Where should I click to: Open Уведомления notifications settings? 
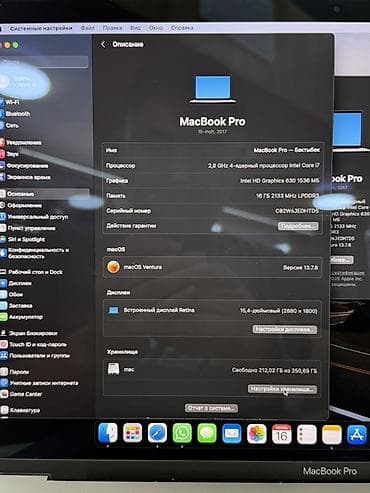pyautogui.click(x=21, y=143)
